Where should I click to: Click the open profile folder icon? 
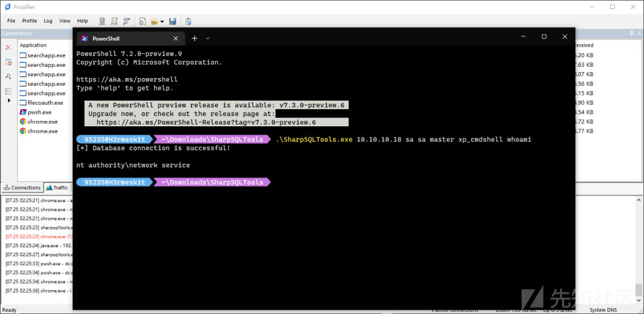[x=154, y=21]
